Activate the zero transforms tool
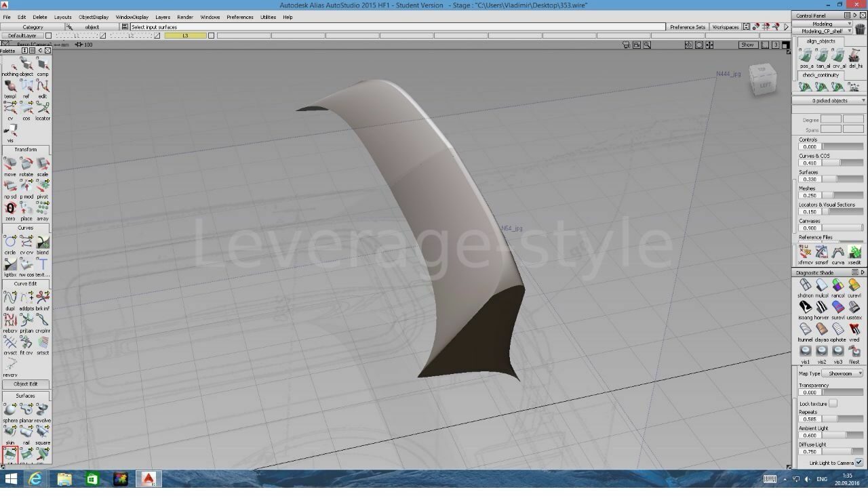Viewport: 868px width, 496px height. (10, 211)
